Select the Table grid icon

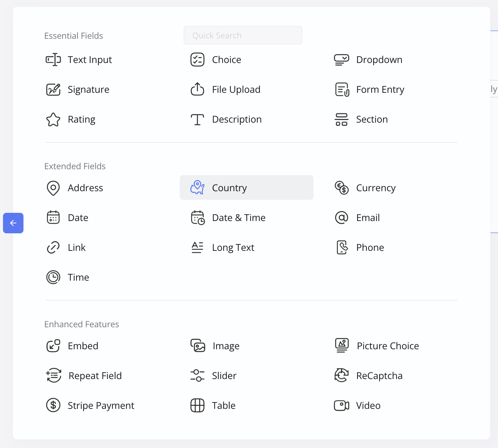[198, 406]
